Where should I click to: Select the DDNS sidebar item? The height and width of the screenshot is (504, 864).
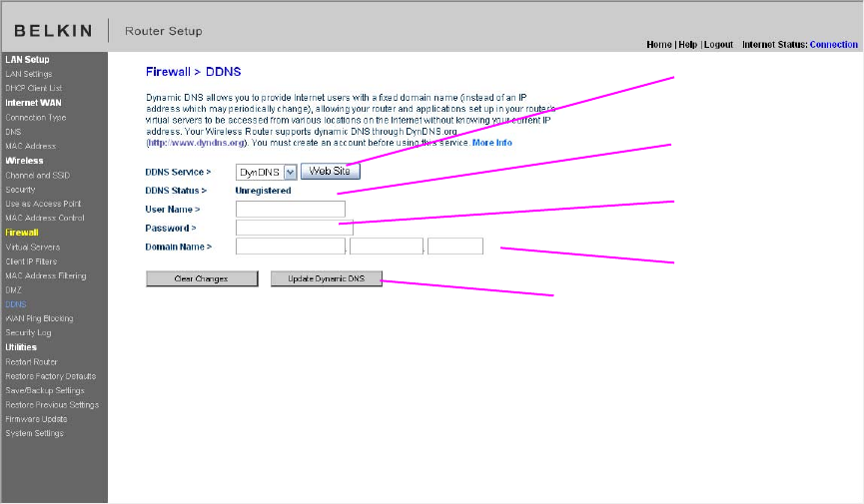point(15,304)
